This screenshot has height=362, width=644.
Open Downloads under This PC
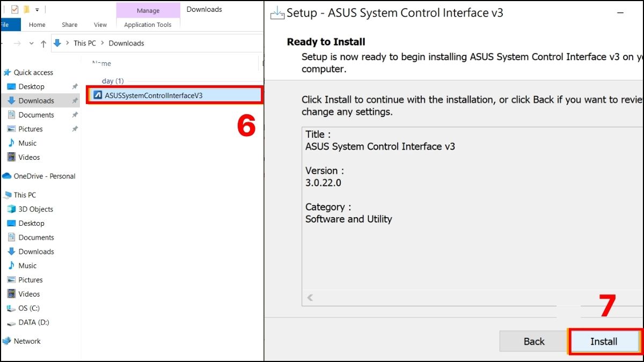pyautogui.click(x=36, y=252)
